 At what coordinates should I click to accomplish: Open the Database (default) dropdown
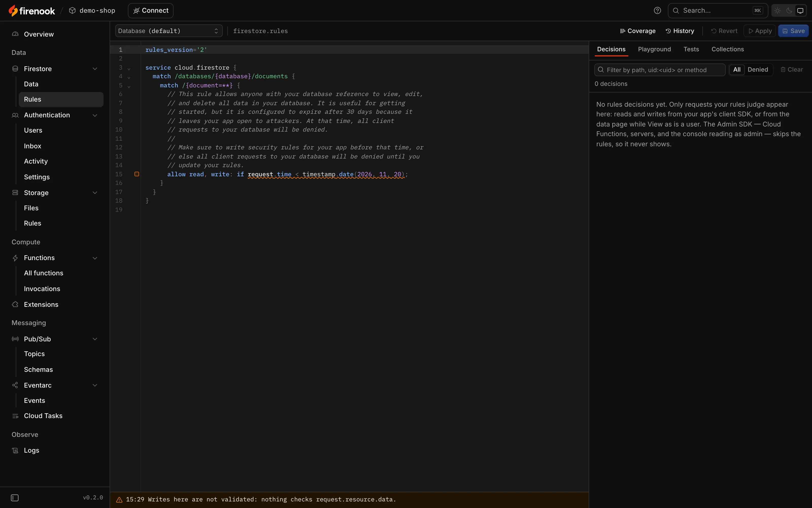point(169,31)
